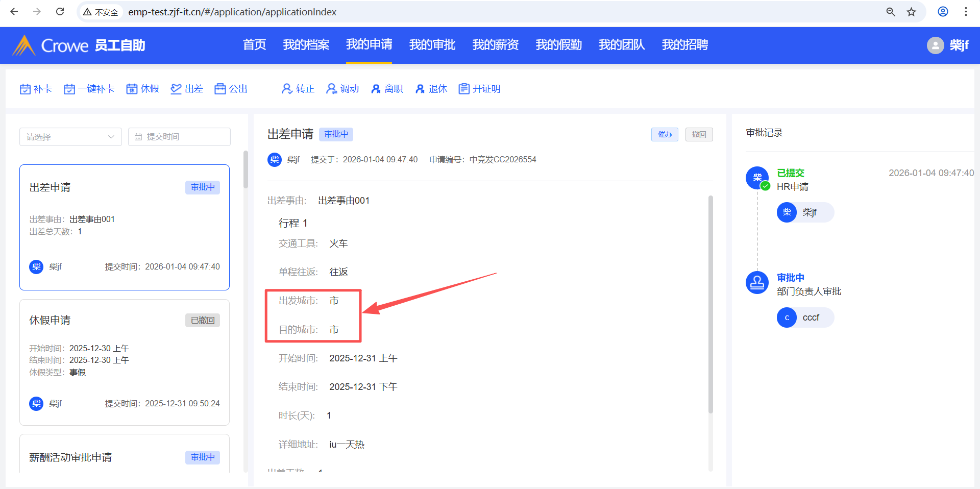This screenshot has height=489, width=980.
Task: Click the not secure warning icon
Action: (x=87, y=12)
